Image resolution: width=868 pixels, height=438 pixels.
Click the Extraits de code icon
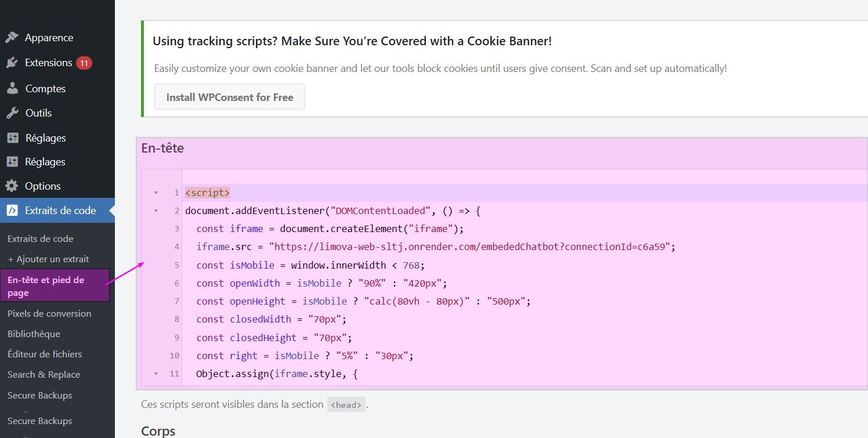click(12, 211)
